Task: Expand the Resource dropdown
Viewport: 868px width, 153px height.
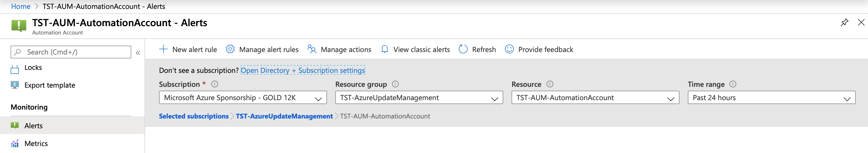Action: click(595, 98)
